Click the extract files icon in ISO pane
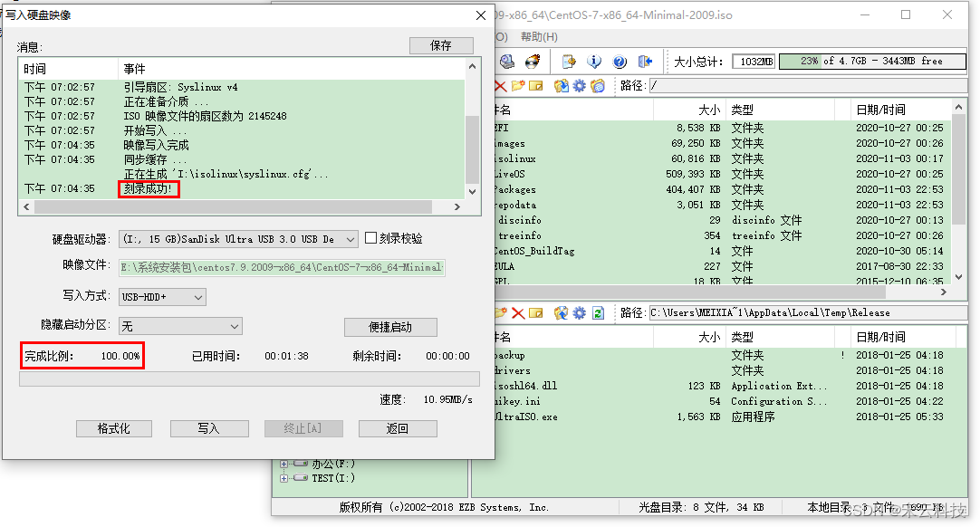 (x=562, y=86)
